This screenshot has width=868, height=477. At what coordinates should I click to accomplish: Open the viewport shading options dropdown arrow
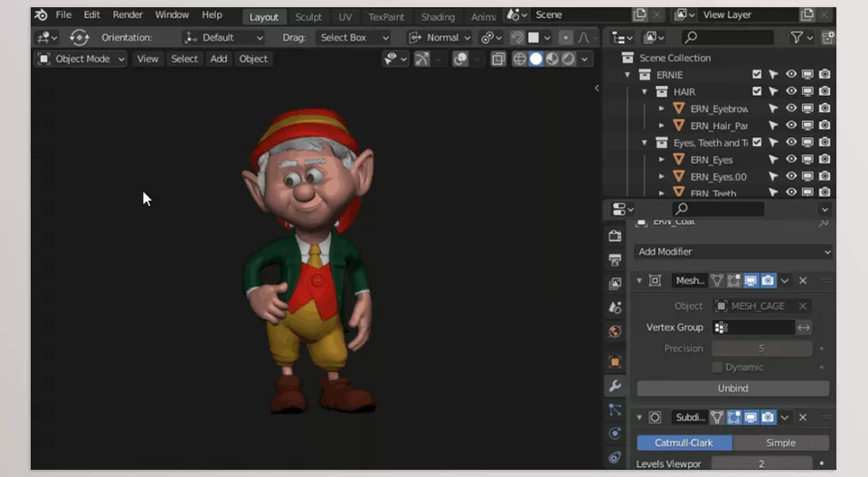[x=585, y=59]
